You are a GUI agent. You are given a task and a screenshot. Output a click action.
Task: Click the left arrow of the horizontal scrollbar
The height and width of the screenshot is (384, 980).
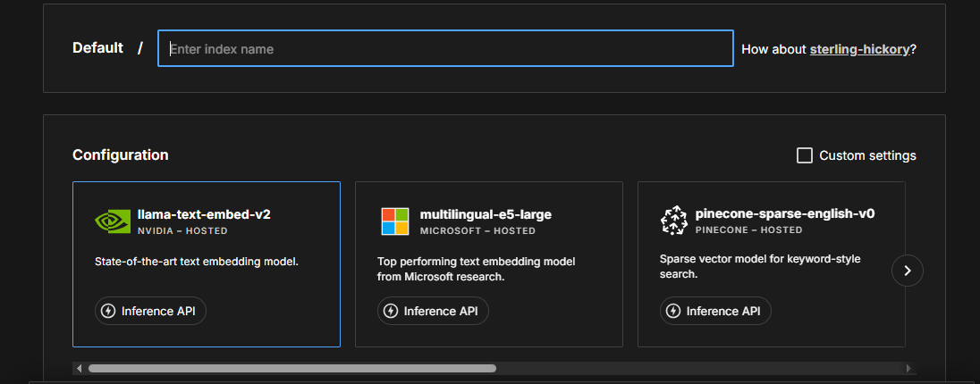(79, 369)
